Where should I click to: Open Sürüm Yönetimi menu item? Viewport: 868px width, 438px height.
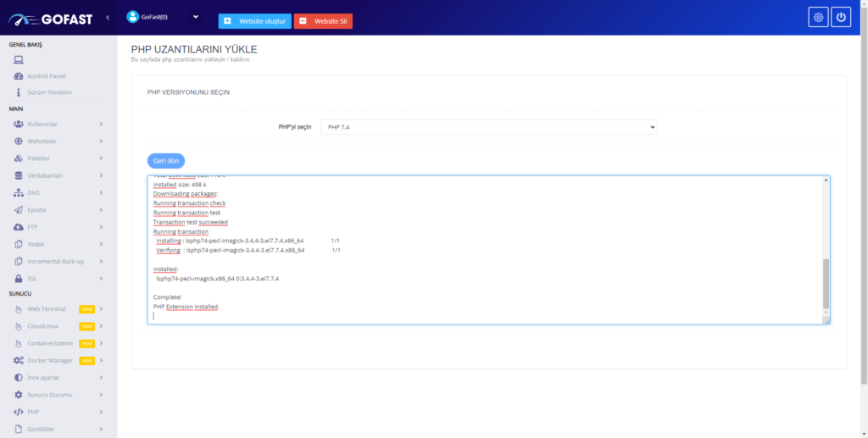click(x=49, y=92)
